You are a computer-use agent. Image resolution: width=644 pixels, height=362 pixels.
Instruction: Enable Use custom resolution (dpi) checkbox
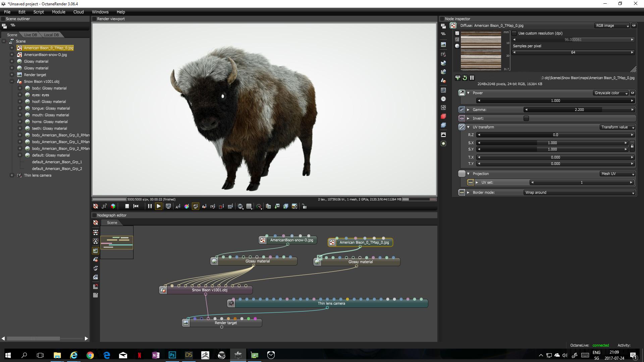(x=514, y=33)
